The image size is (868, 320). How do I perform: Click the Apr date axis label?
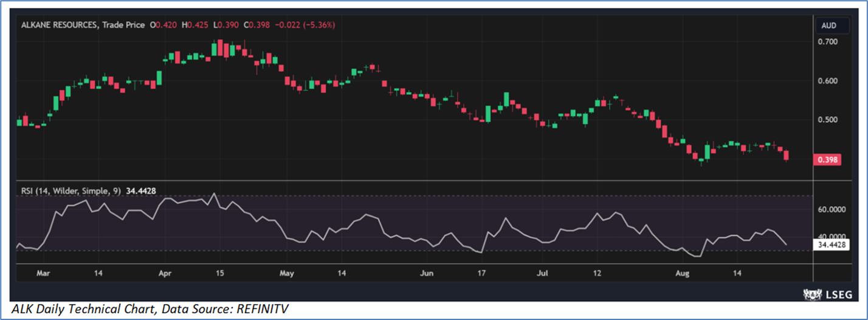[x=165, y=273]
